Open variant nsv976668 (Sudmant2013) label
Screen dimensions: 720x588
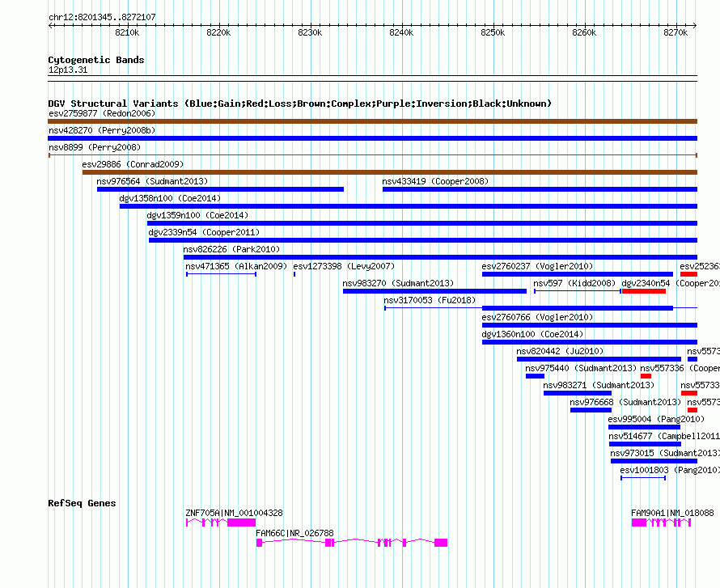click(x=625, y=402)
